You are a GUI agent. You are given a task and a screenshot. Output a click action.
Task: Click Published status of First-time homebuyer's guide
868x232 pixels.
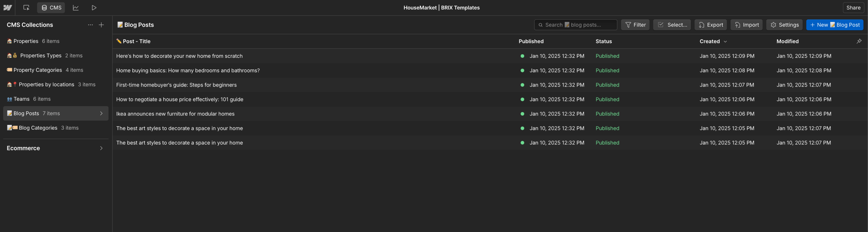607,85
